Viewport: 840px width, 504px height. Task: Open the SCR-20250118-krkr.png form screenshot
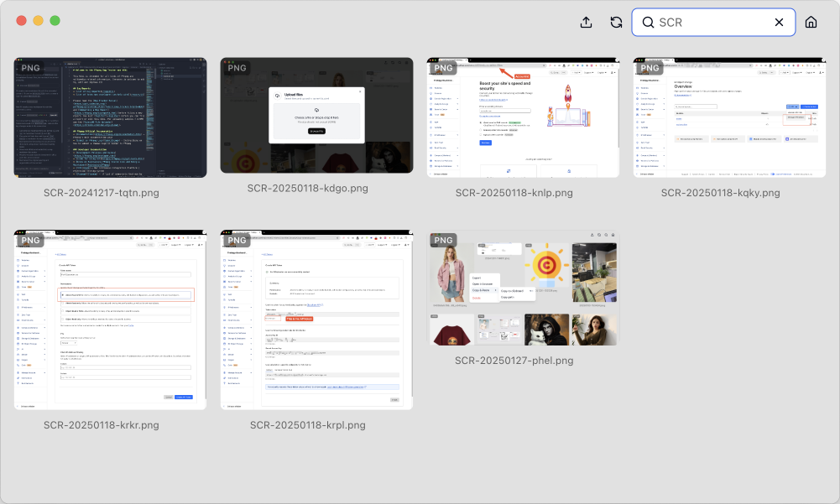109,319
